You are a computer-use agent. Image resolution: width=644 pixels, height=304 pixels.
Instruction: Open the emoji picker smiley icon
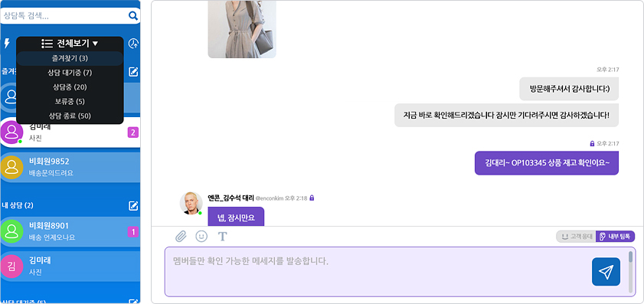coord(201,236)
